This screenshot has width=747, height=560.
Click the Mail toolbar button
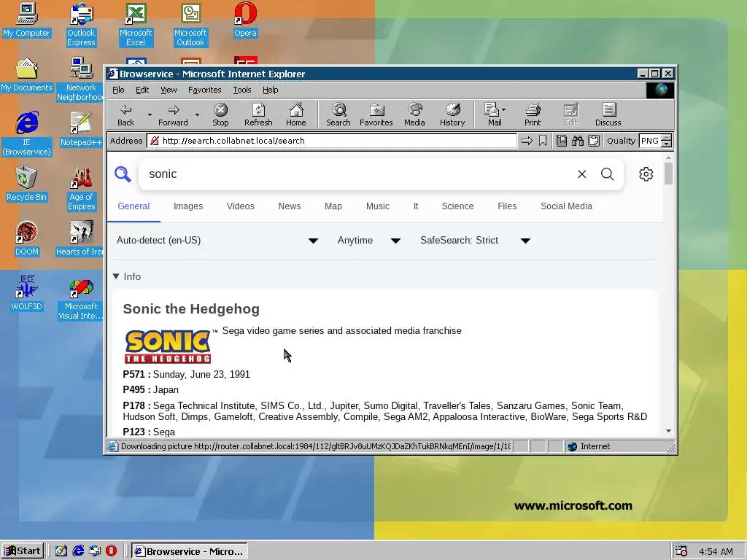pos(495,115)
